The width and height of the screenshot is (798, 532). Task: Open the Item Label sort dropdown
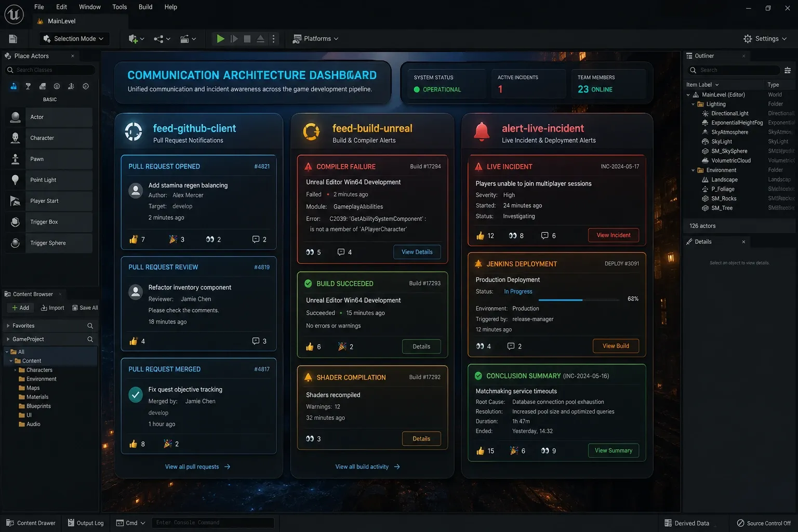tap(702, 85)
